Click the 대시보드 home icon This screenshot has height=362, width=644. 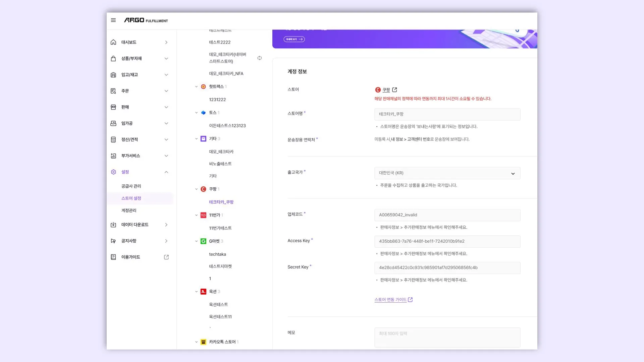pyautogui.click(x=113, y=42)
